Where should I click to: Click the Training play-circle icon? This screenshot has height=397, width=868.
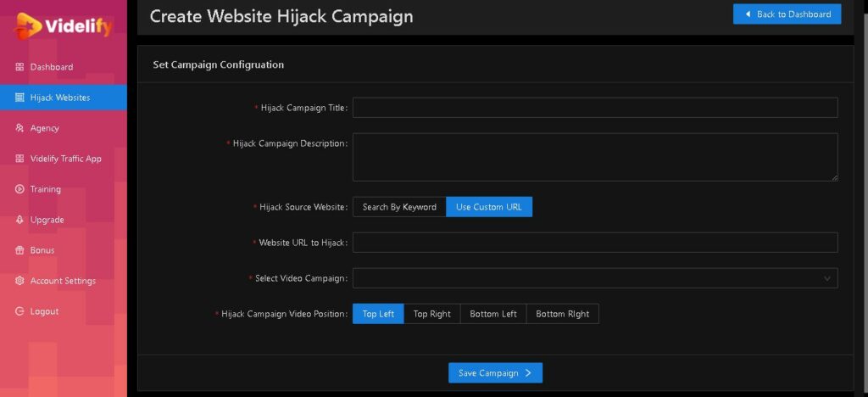pos(20,189)
